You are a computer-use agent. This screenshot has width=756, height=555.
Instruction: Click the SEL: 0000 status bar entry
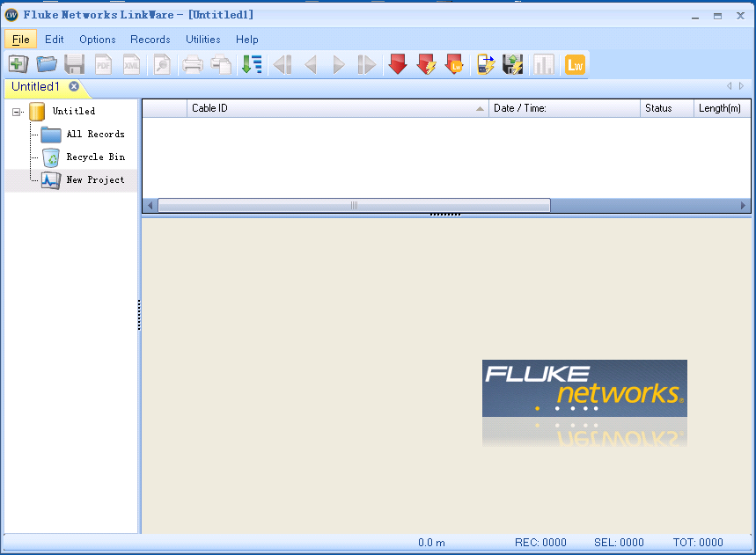tap(619, 543)
